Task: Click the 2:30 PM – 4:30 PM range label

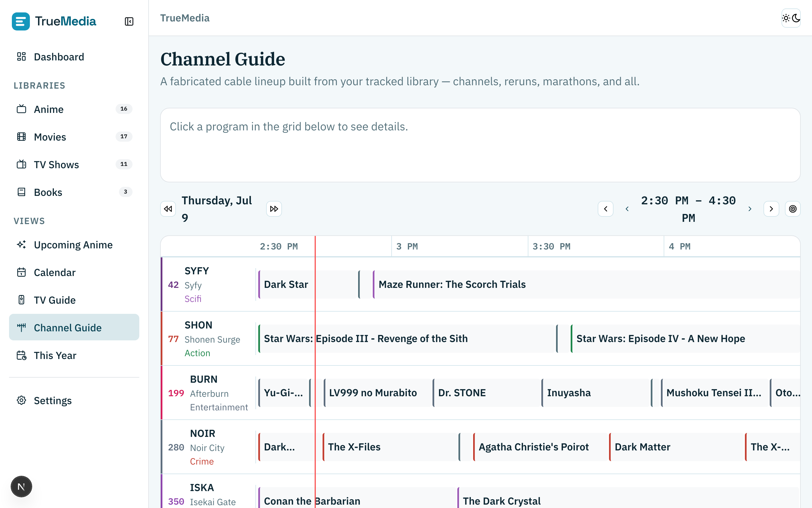Action: 688,209
